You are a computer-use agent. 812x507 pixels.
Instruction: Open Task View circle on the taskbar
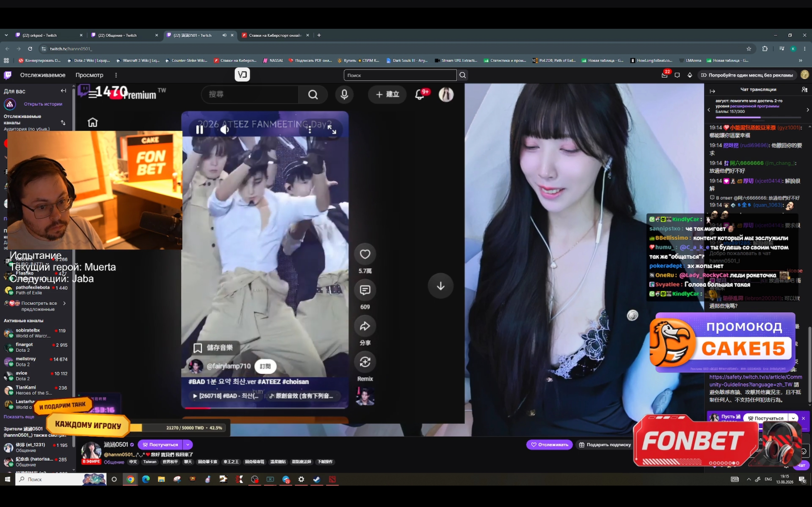point(114,479)
